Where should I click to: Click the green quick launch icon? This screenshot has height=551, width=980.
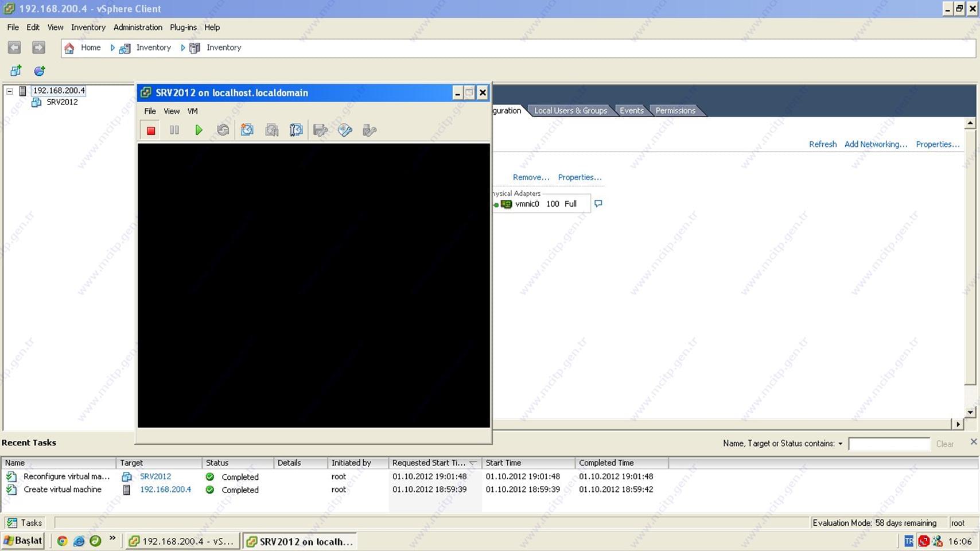click(x=95, y=541)
